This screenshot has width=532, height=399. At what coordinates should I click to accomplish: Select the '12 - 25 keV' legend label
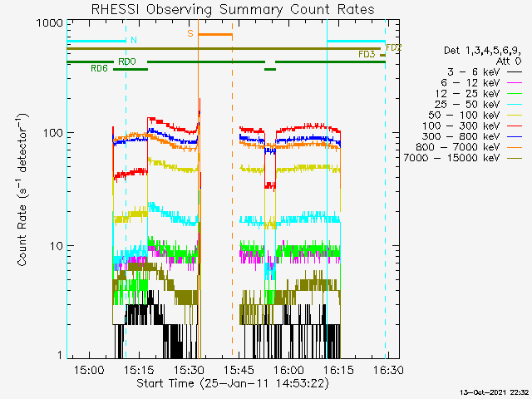(467, 93)
